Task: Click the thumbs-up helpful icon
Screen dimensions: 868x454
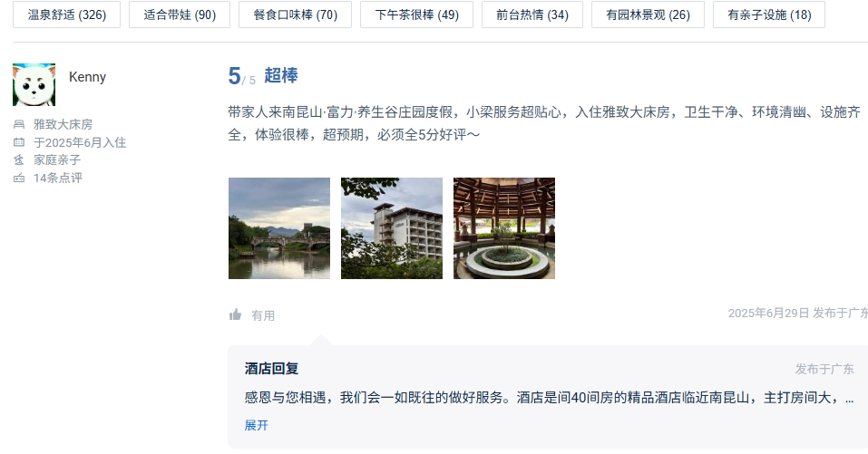Action: tap(235, 314)
